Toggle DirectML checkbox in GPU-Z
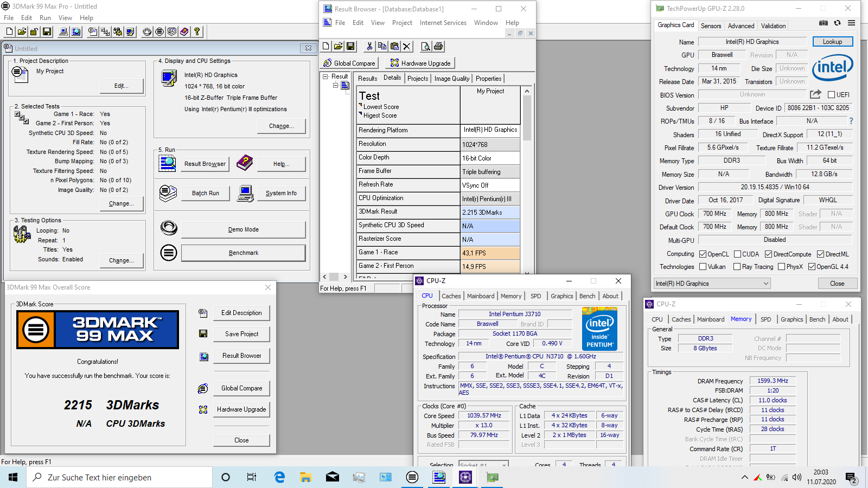 [x=820, y=254]
